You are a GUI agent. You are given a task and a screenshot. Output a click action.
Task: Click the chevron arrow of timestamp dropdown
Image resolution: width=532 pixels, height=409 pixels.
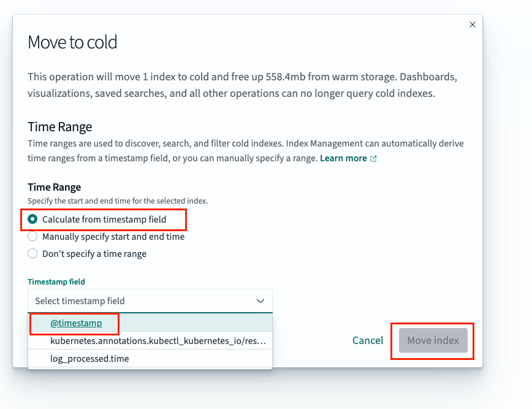coord(260,301)
